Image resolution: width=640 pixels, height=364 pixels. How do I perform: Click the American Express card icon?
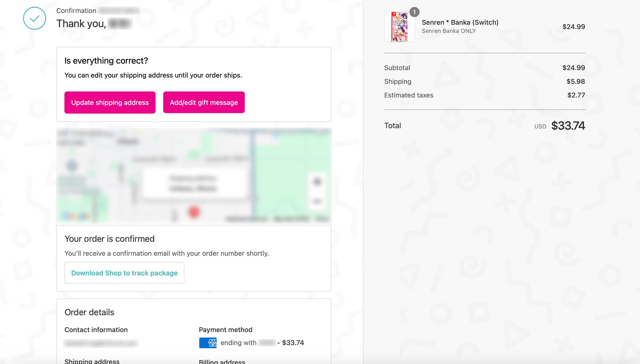tap(208, 342)
